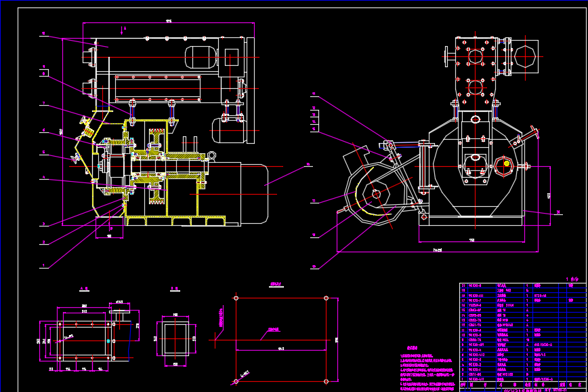Image resolution: width=588 pixels, height=392 pixels.
Task: Select part callout 16 pointing at the main motor
Action: (308, 164)
